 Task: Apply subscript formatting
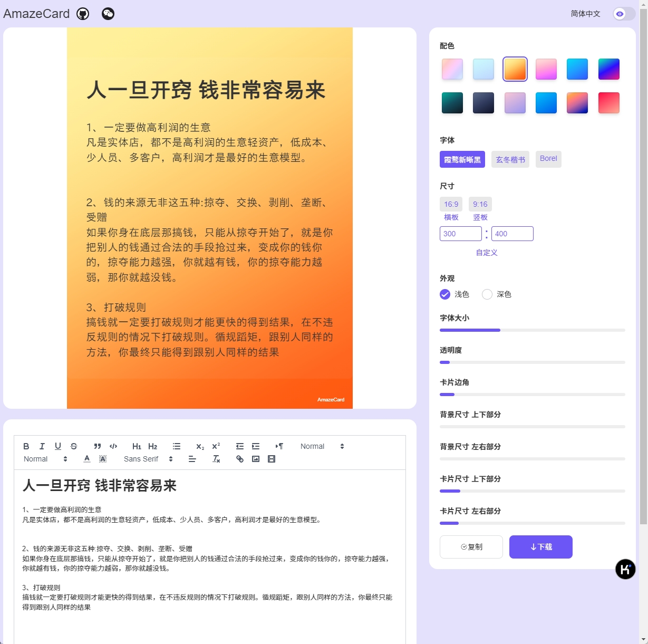pyautogui.click(x=200, y=446)
